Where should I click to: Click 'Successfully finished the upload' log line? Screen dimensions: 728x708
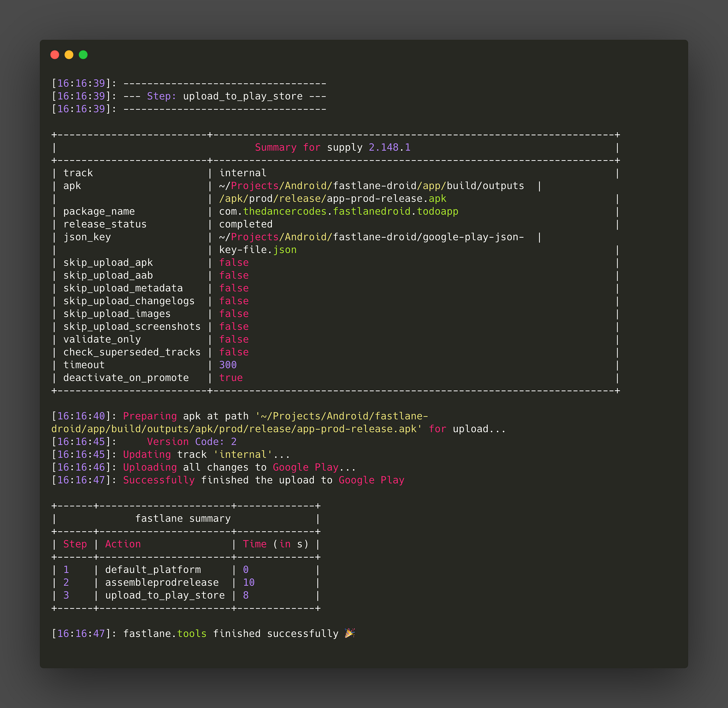(x=263, y=480)
